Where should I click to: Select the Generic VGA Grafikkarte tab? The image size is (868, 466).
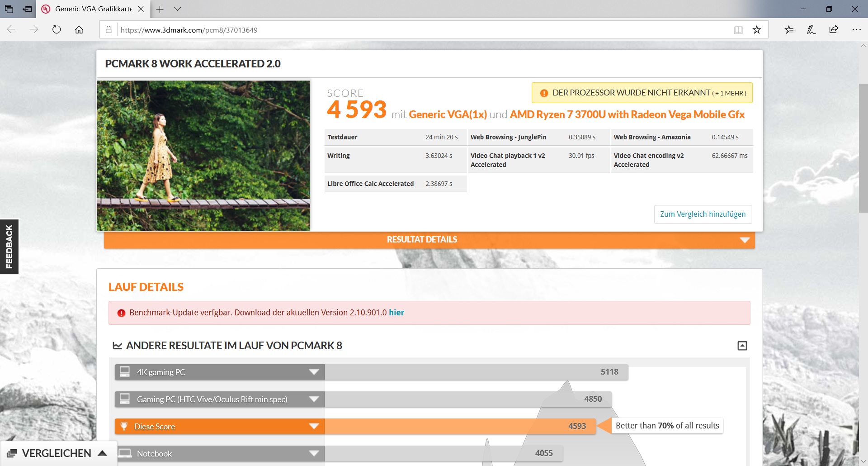(93, 9)
